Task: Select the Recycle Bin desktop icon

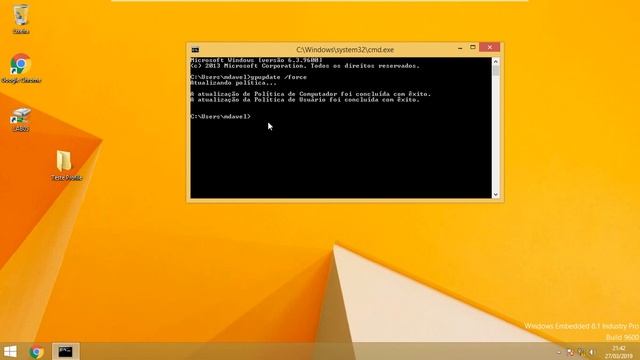Action: 21,19
